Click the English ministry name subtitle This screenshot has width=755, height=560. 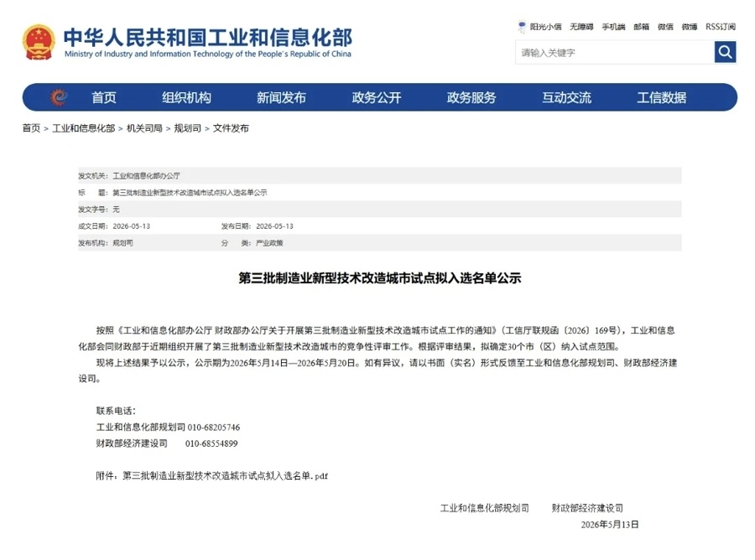click(208, 54)
